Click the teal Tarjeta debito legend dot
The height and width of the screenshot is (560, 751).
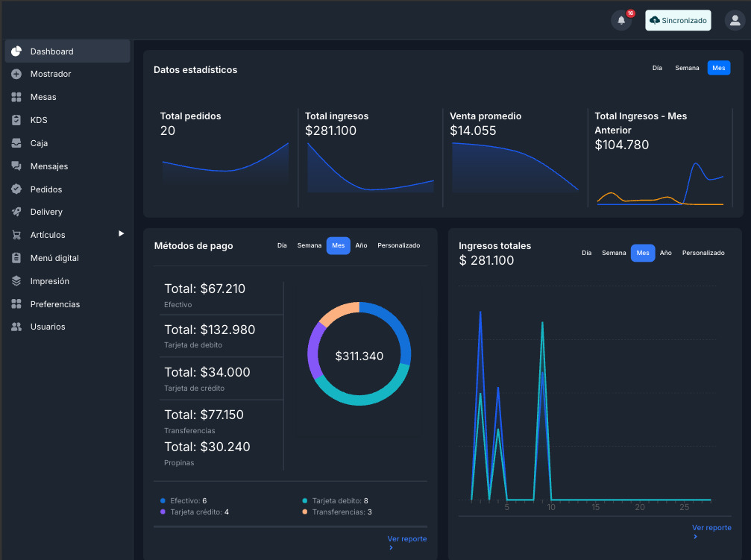(304, 500)
